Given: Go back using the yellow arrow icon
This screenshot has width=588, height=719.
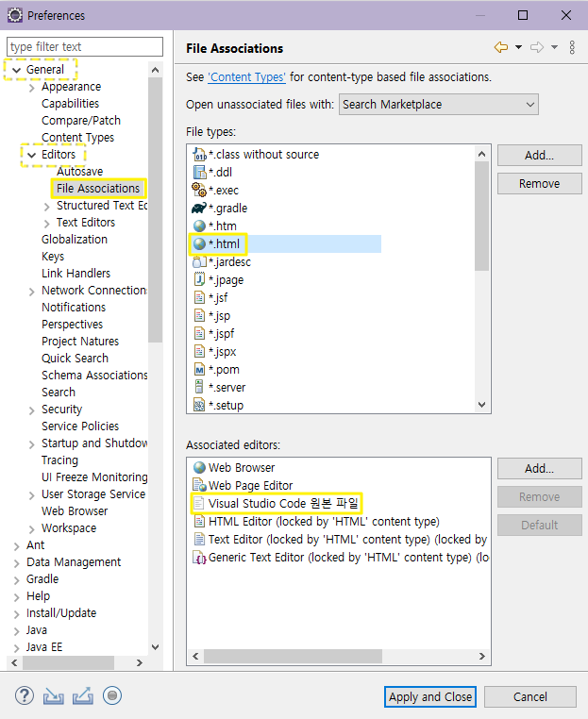Looking at the screenshot, I should (501, 47).
